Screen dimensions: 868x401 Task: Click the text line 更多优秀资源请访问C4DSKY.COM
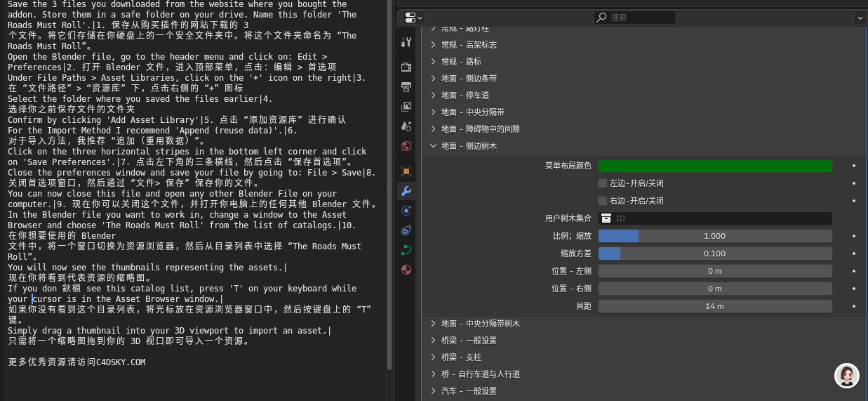(x=76, y=362)
